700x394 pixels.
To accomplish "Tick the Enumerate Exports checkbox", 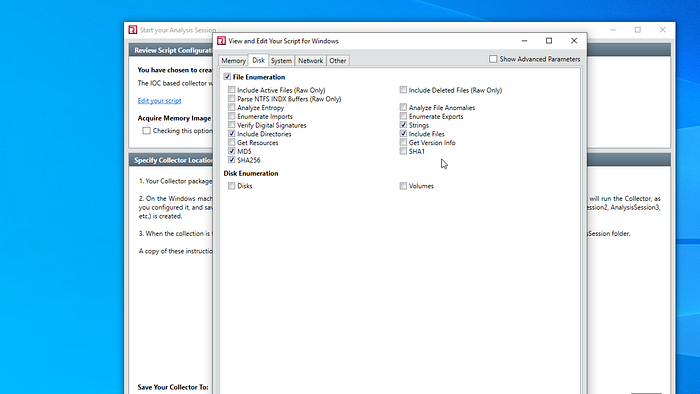I will tap(403, 116).
